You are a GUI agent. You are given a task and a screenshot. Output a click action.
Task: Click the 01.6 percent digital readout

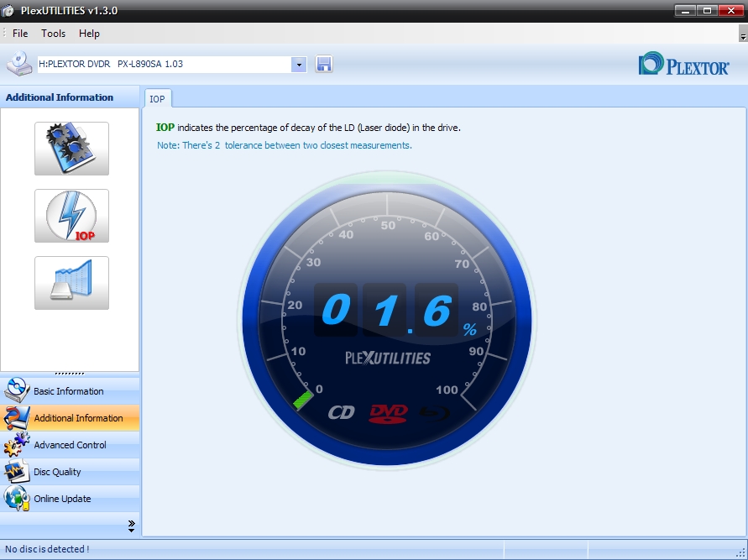coord(386,310)
